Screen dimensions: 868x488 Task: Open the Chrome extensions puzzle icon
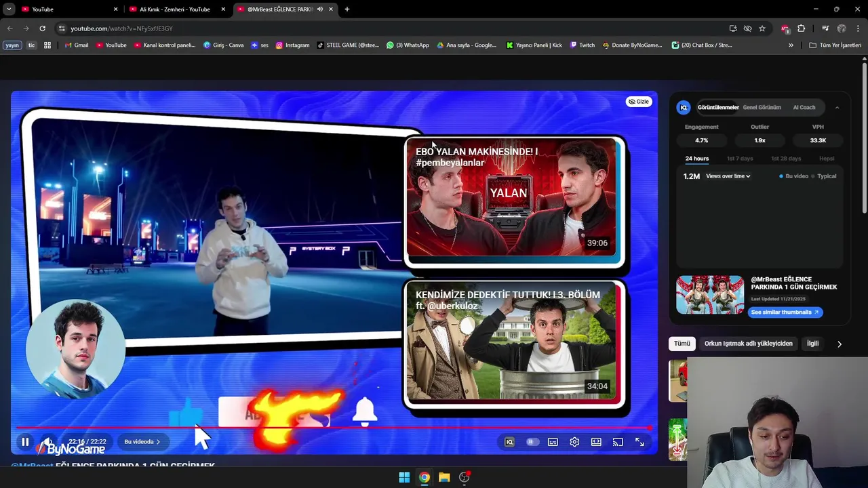click(801, 28)
